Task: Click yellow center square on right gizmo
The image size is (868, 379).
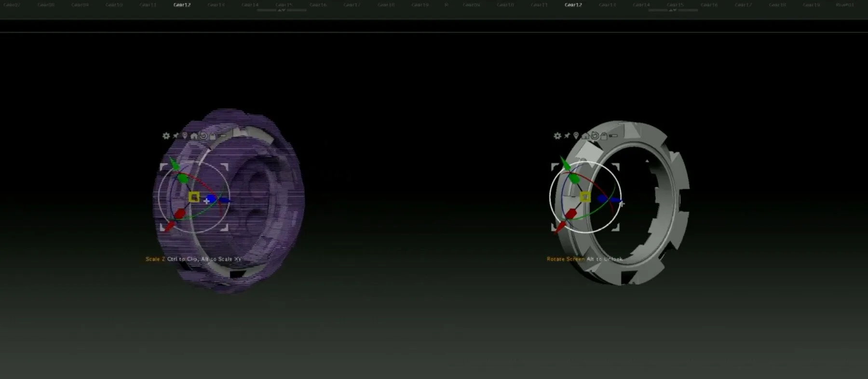Action: click(x=585, y=197)
